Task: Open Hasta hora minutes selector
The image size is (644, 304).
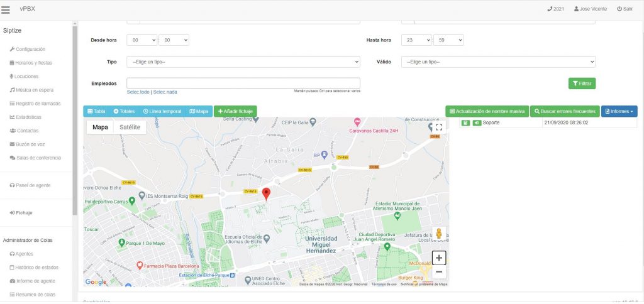Action: (448, 40)
